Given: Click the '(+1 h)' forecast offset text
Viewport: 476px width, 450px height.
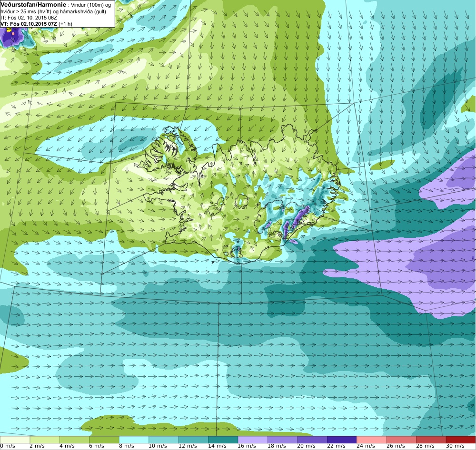Looking at the screenshot, I should 65,24.
